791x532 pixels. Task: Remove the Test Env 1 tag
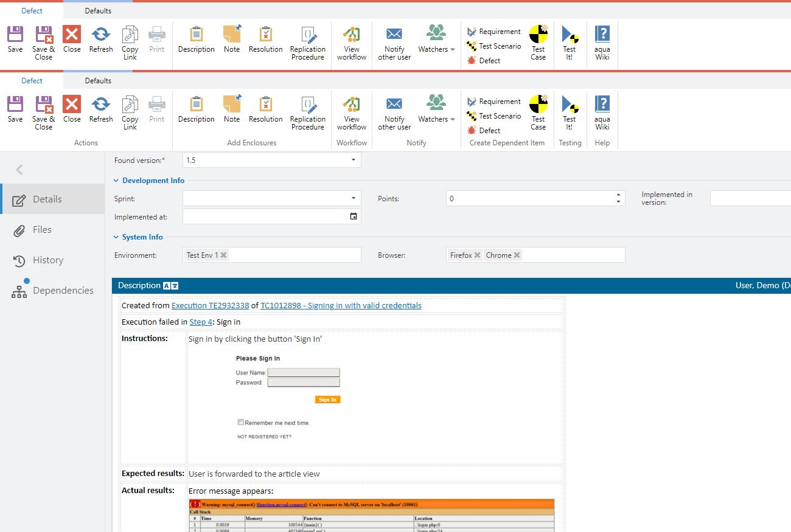223,255
